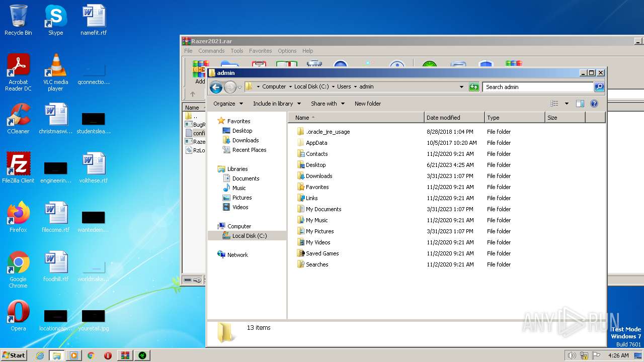Open the Desktop folder in file list

coord(315,165)
